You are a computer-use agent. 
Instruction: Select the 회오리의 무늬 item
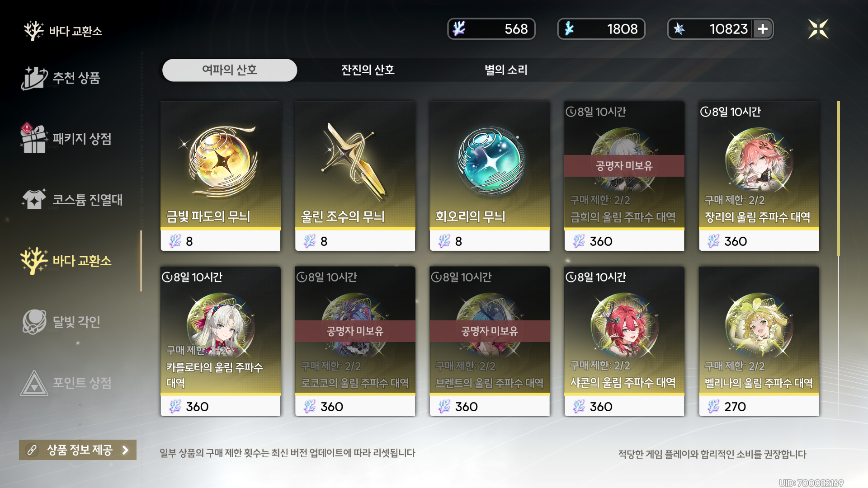point(490,176)
